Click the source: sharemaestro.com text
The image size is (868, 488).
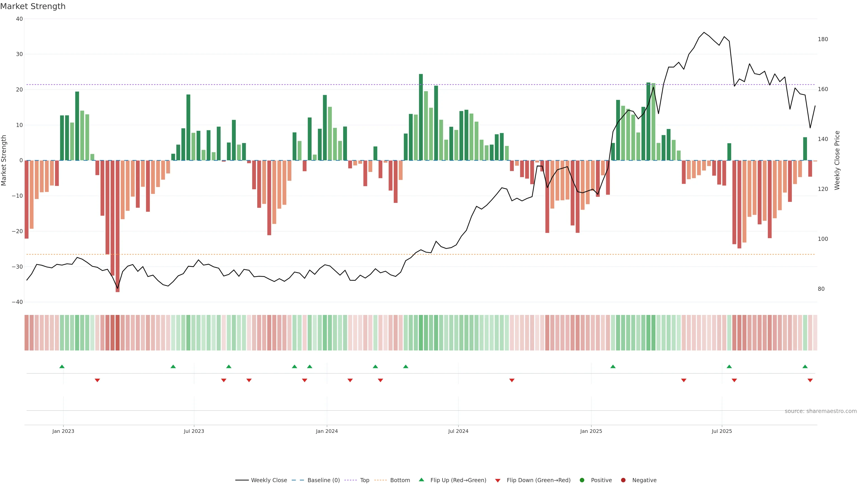click(821, 411)
